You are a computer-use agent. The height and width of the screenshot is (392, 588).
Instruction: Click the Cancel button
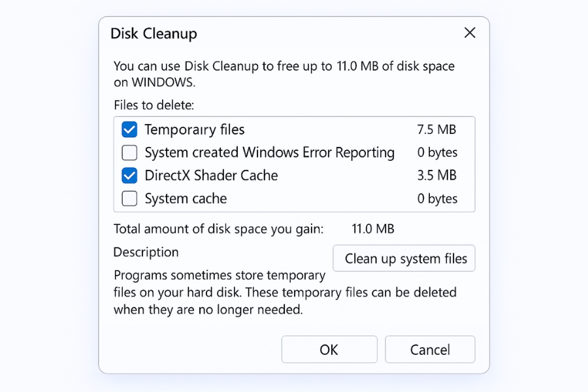430,349
